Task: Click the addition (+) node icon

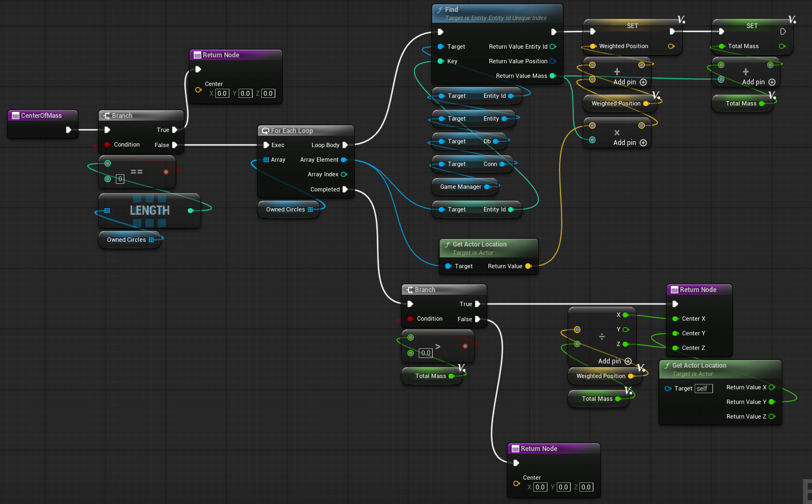Action: click(617, 70)
